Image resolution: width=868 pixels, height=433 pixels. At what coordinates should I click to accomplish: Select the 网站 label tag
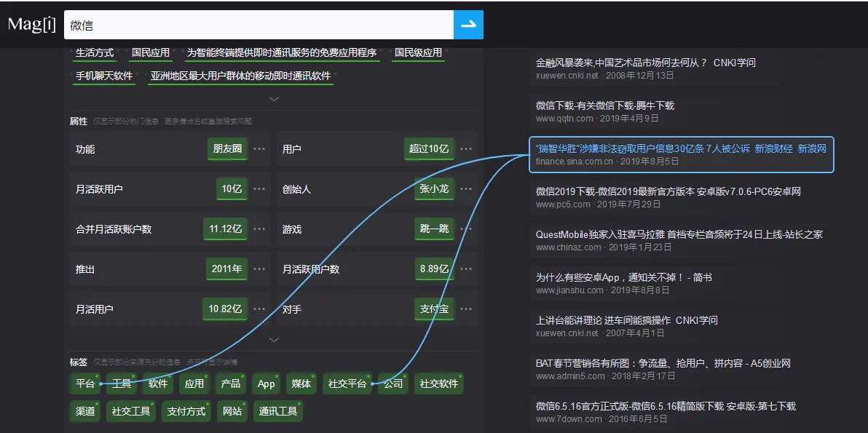click(x=232, y=411)
